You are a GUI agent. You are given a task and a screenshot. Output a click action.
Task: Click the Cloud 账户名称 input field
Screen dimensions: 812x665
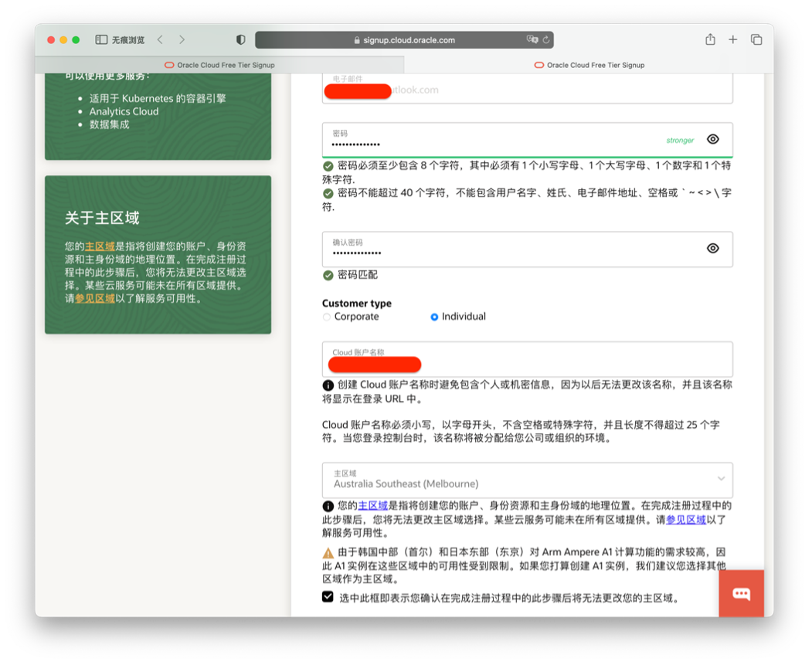[527, 359]
